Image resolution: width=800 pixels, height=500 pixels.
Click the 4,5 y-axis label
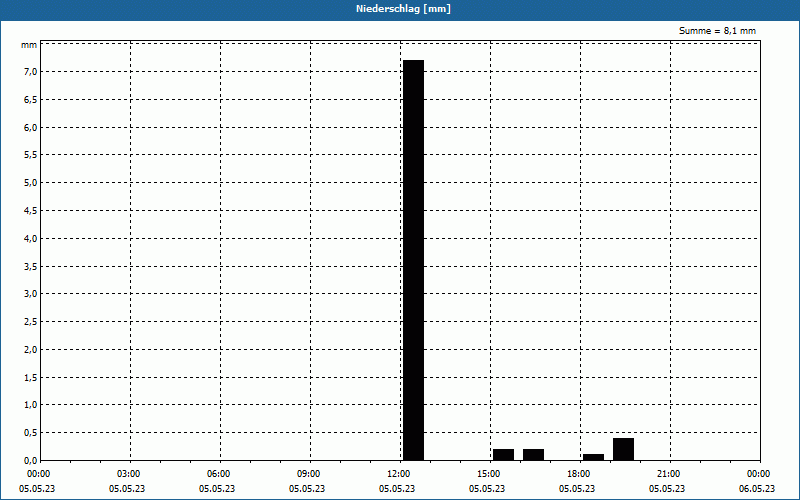coord(31,210)
